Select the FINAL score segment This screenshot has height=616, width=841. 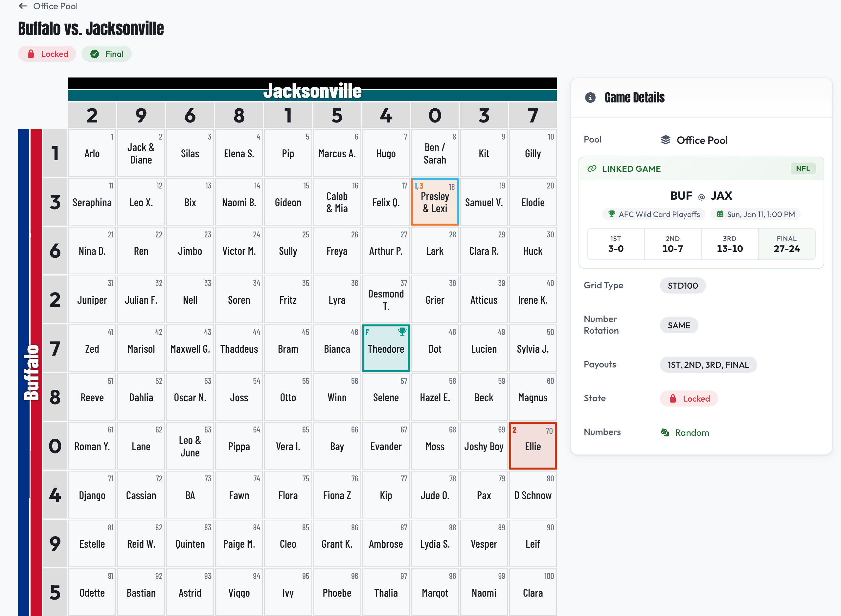click(x=787, y=244)
